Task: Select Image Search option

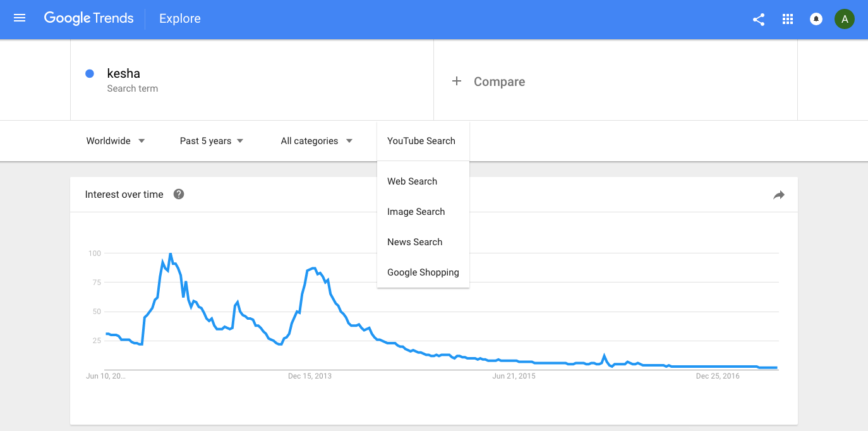Action: [x=416, y=212]
